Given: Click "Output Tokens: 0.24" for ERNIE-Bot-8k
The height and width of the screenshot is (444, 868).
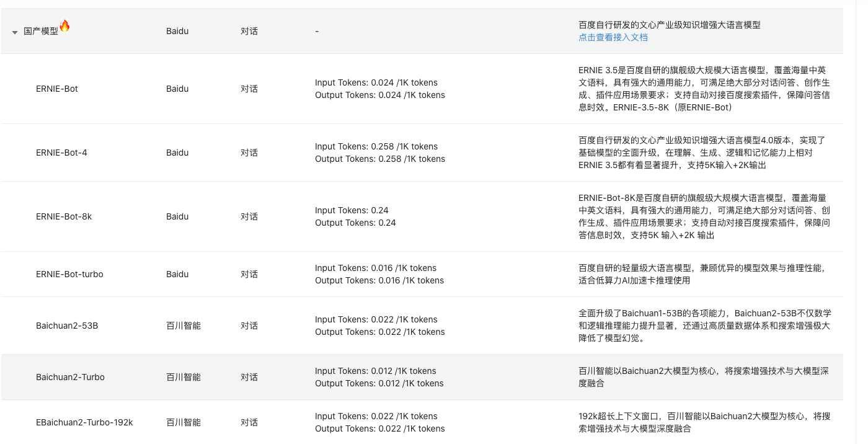Looking at the screenshot, I should tap(355, 223).
